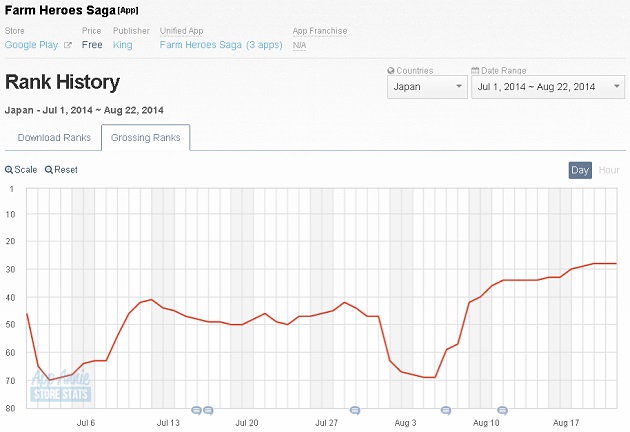630x432 pixels.
Task: Click the date range subtitle under Rank History
Action: (84, 110)
